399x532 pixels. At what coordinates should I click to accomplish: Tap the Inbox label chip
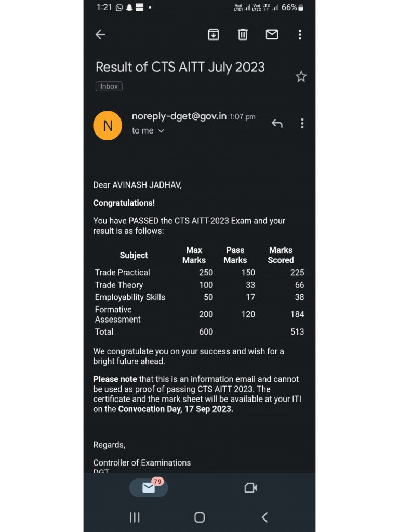coord(109,86)
